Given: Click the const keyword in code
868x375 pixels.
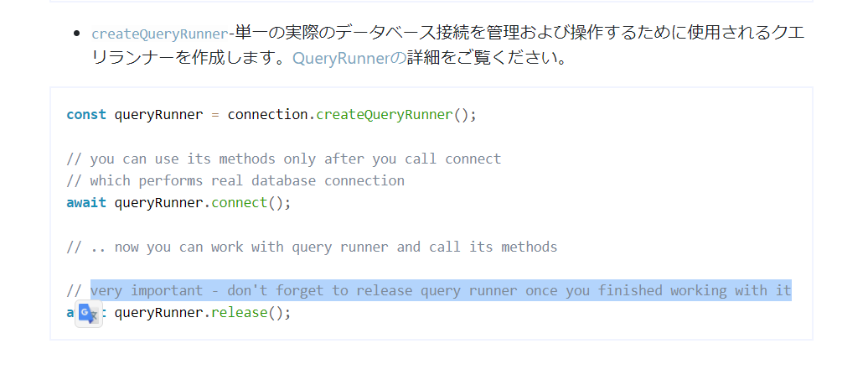Looking at the screenshot, I should 86,115.
